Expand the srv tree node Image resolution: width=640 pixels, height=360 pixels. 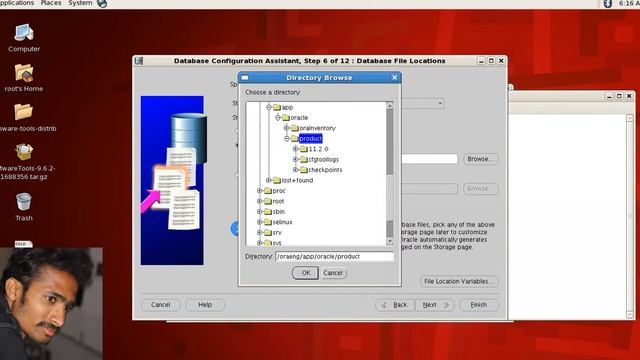(260, 232)
